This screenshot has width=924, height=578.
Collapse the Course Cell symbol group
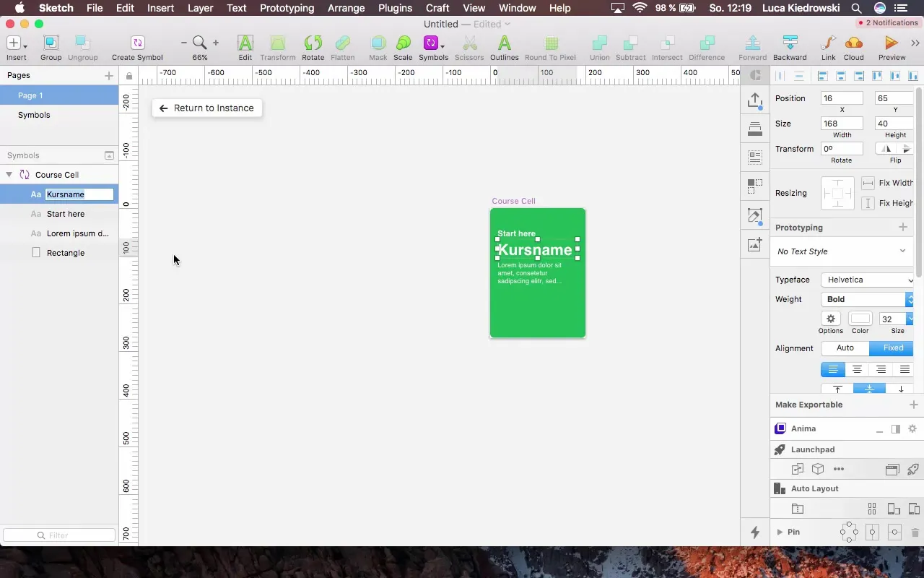point(9,175)
